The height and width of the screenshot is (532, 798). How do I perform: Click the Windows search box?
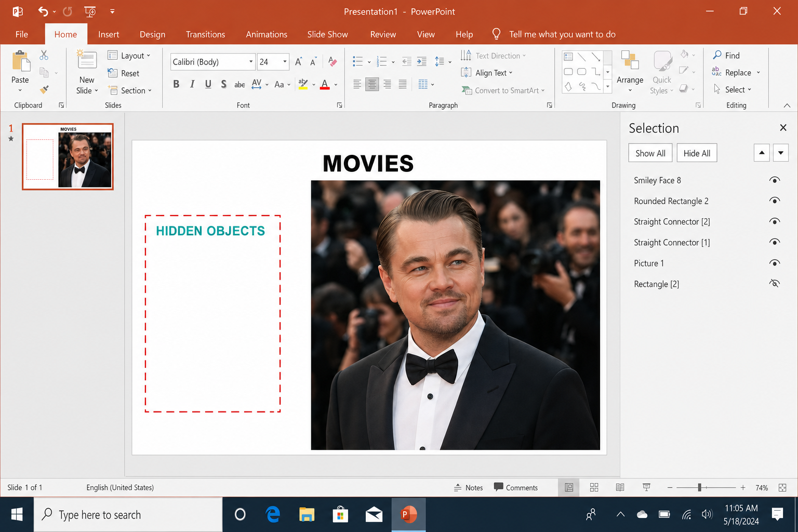[128, 514]
